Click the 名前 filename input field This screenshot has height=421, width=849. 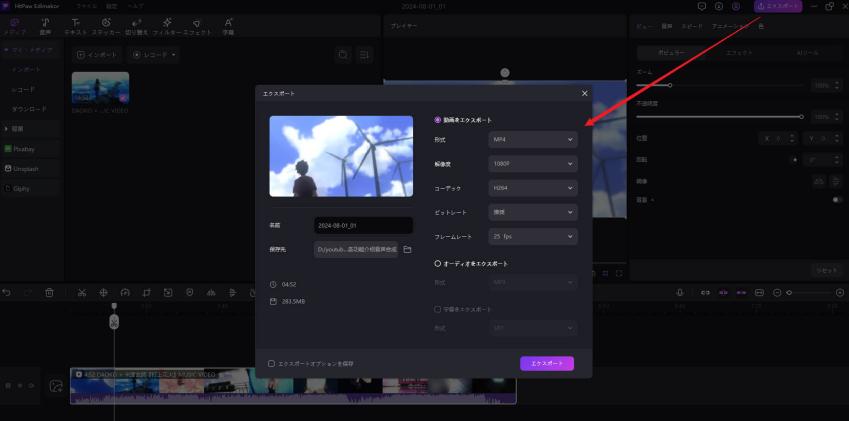[362, 226]
